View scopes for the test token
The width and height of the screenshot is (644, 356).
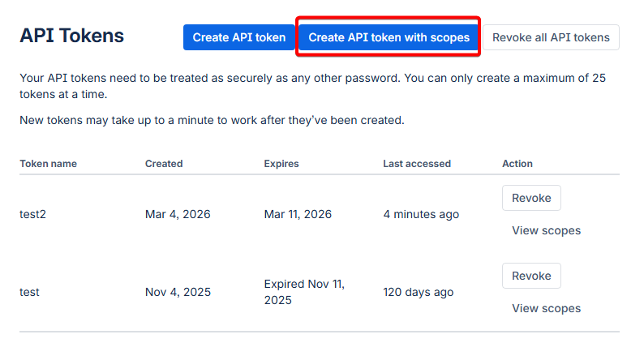tap(546, 308)
